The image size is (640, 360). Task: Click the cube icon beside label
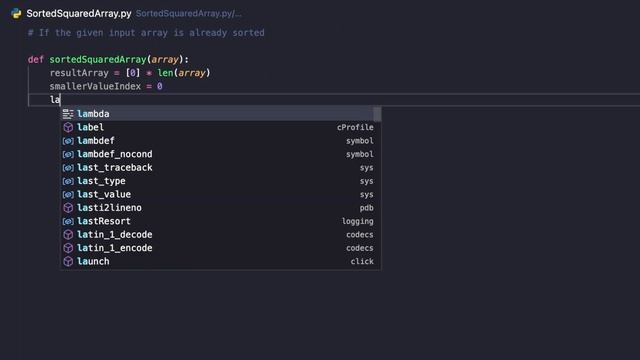click(68, 127)
